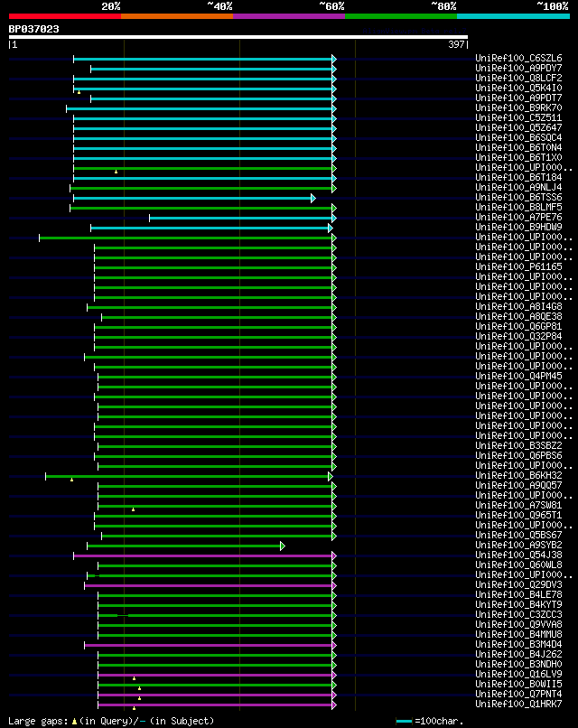Click the short cyan bar for UniRef100_B6TSS6

(192, 199)
